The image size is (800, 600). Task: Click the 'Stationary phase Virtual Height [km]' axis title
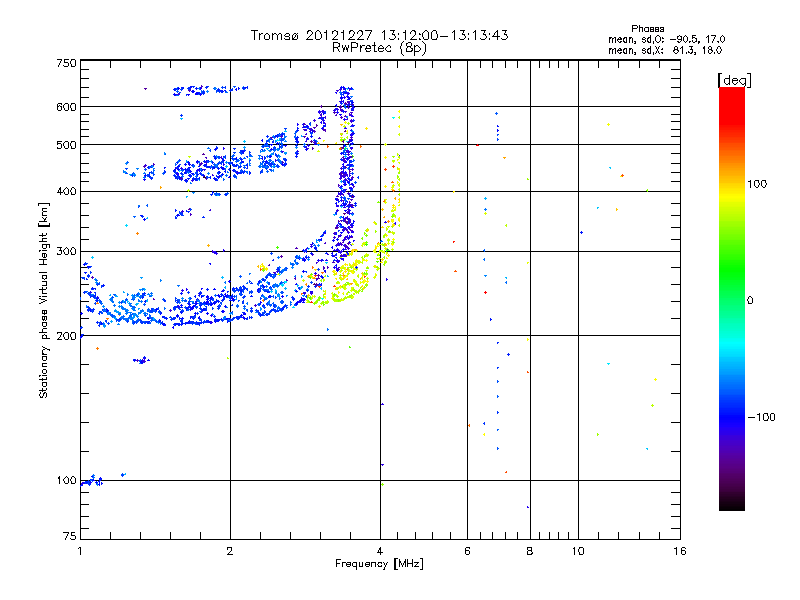click(x=44, y=300)
